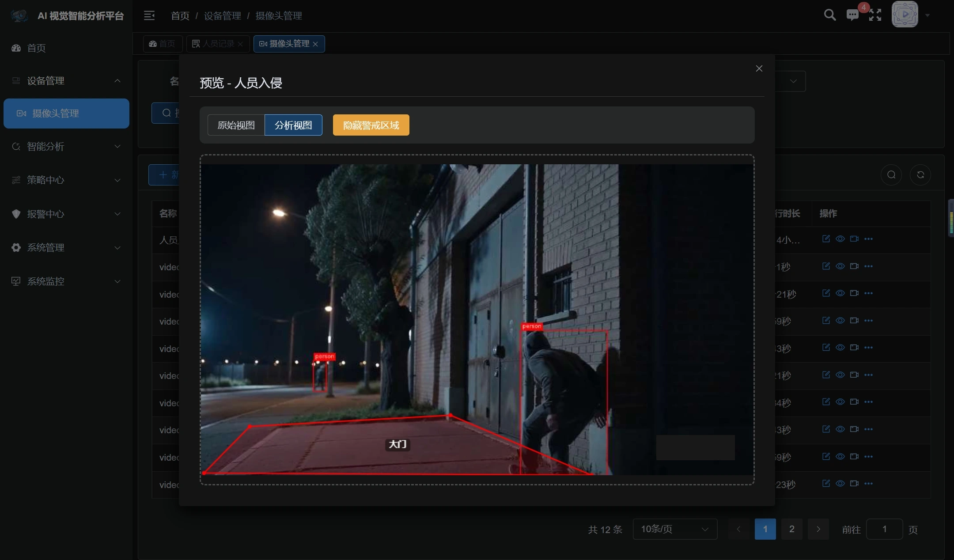
Task: Click camera icon in the 1秒 row
Action: pyautogui.click(x=854, y=266)
